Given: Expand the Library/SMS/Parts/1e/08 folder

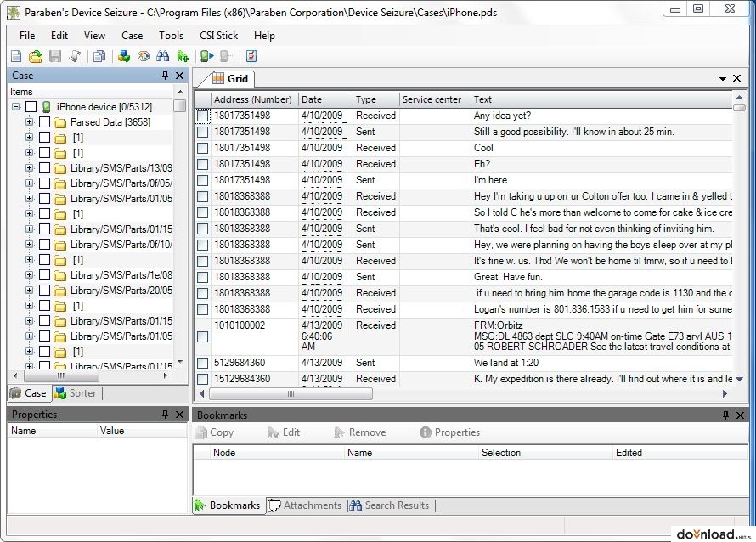Looking at the screenshot, I should pyautogui.click(x=30, y=275).
